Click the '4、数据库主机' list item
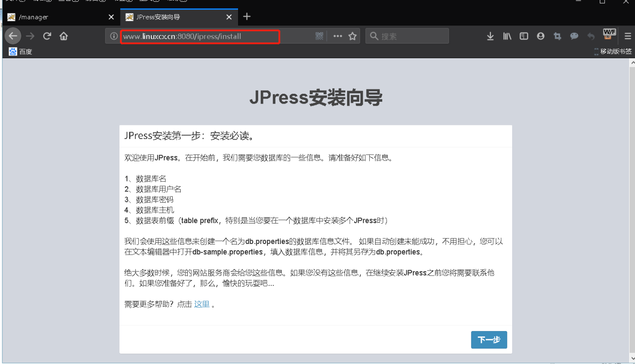 [x=149, y=210]
